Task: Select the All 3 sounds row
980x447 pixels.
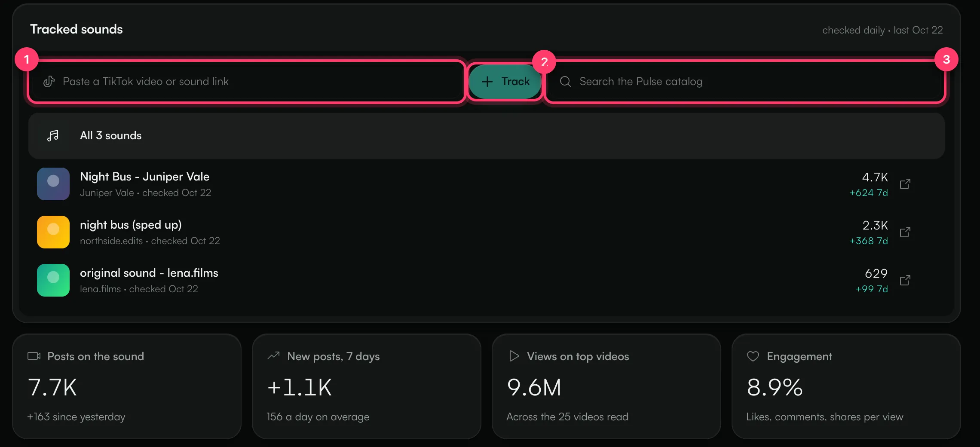Action: click(486, 136)
